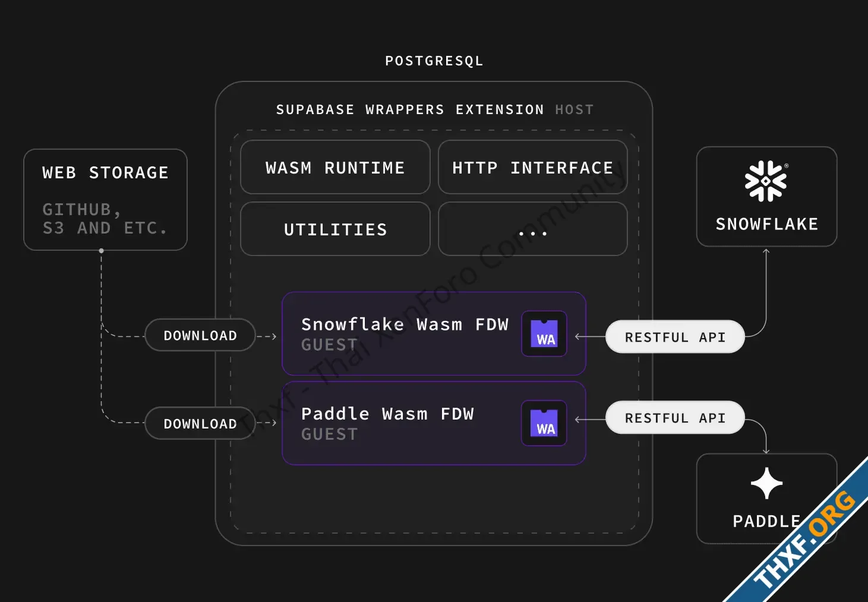Screen dimensions: 868x602
Task: Click the DOWNLOAD pill pointing to Paddle FDW
Action: (x=200, y=423)
